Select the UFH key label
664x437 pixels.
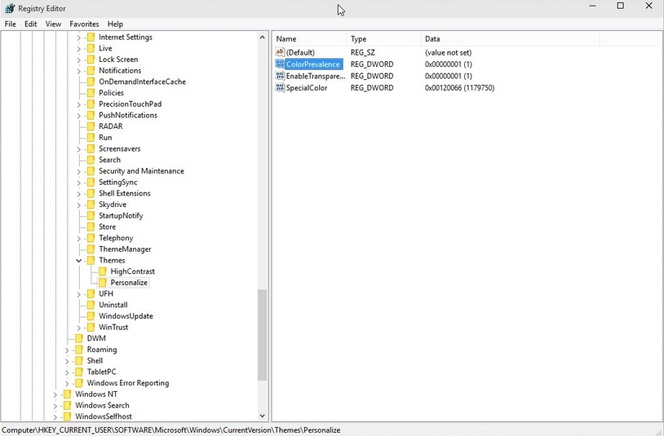tap(106, 293)
